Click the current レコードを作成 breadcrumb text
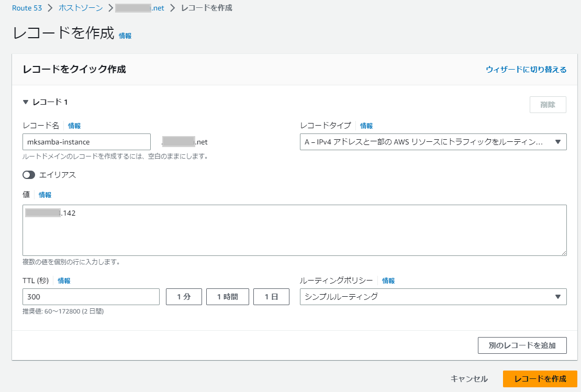581x392 pixels. point(206,8)
